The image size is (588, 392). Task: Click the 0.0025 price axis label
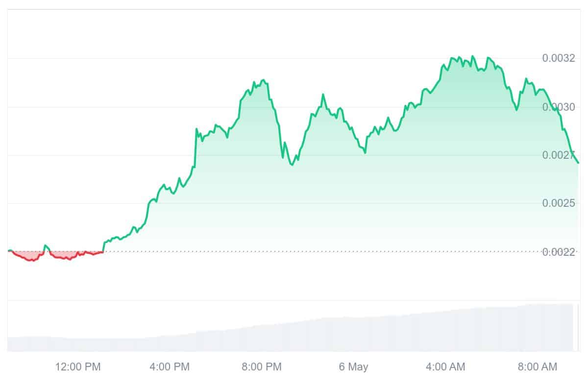558,203
